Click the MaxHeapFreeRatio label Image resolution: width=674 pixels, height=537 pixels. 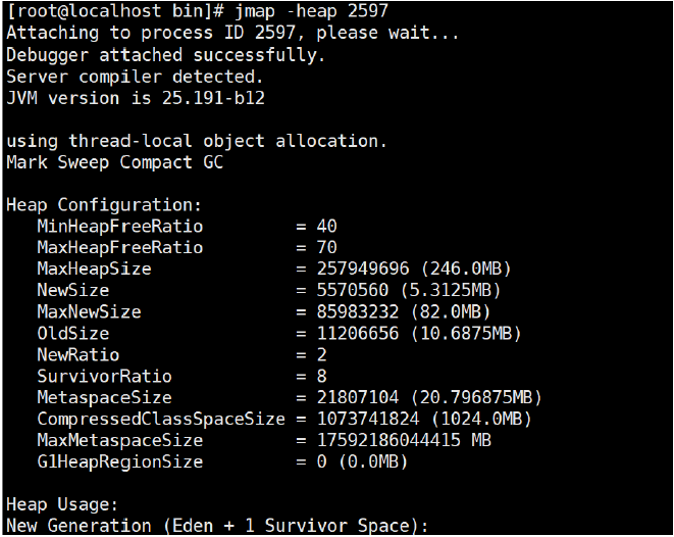(119, 248)
